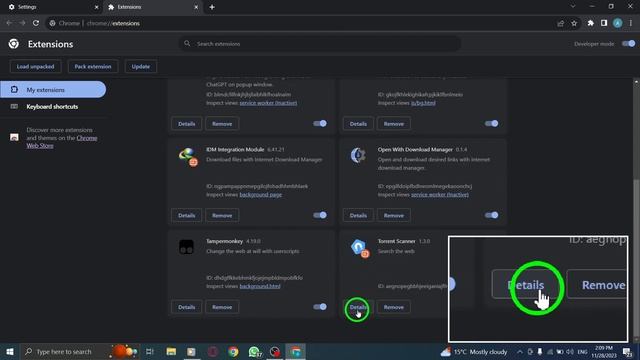Open the tab search dropdown arrow
This screenshot has width=640, height=360.
[573, 7]
